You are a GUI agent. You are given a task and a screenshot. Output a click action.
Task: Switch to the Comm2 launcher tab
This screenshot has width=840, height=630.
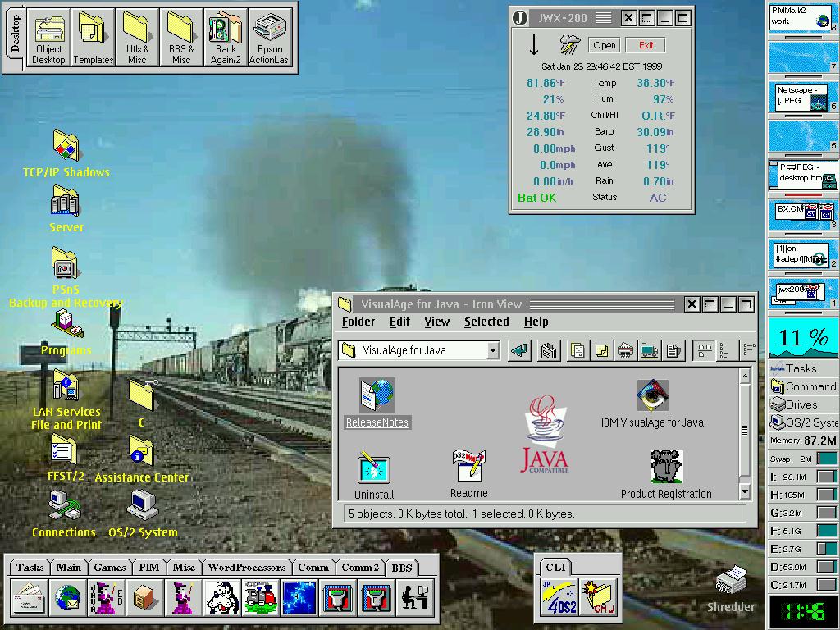(x=360, y=568)
